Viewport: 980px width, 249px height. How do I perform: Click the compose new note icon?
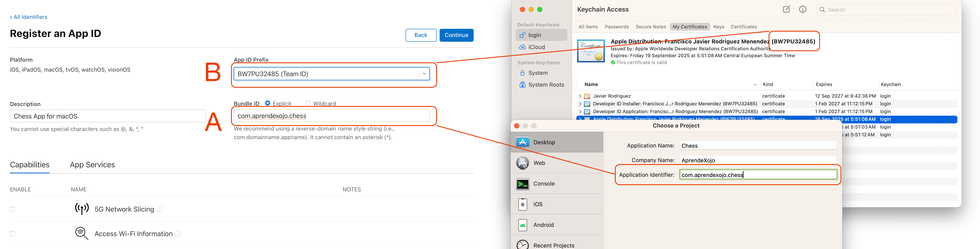tap(786, 9)
